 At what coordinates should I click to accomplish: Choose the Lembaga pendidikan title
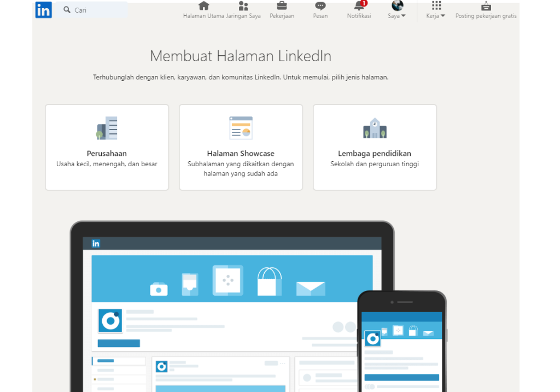tap(375, 154)
